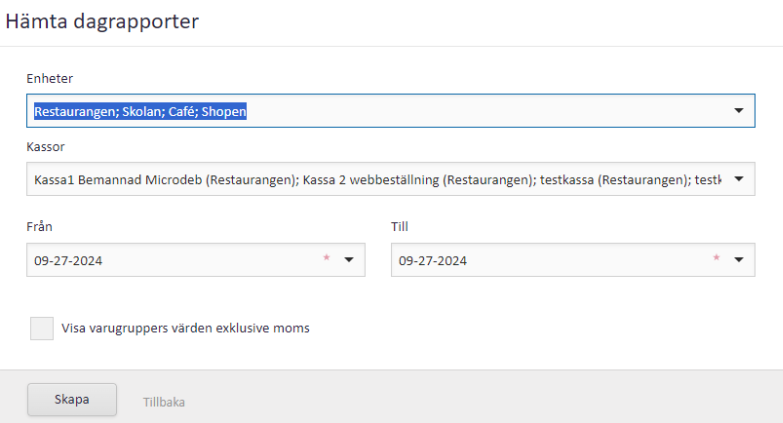783x423 pixels.
Task: Open the Till date picker arrow
Action: click(738, 260)
